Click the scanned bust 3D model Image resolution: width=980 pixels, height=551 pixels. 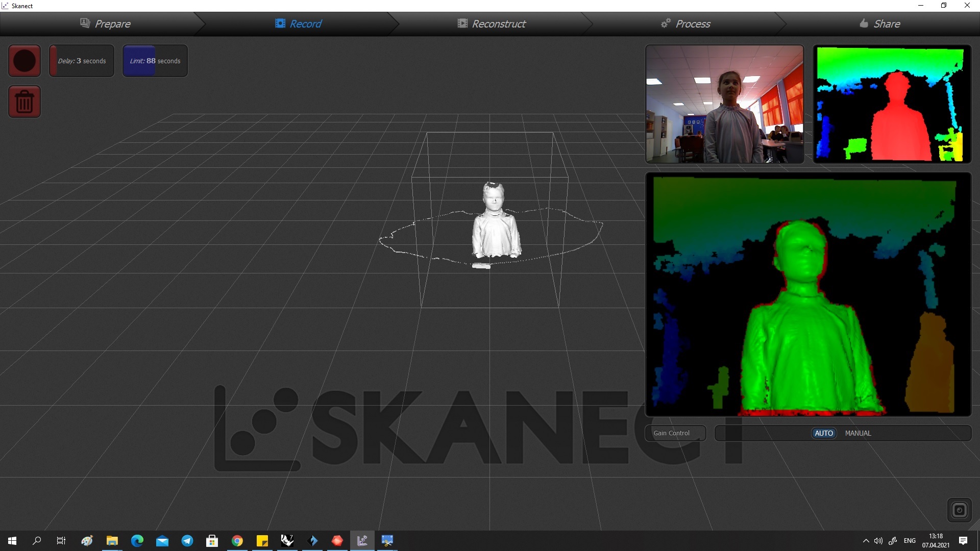[496, 220]
